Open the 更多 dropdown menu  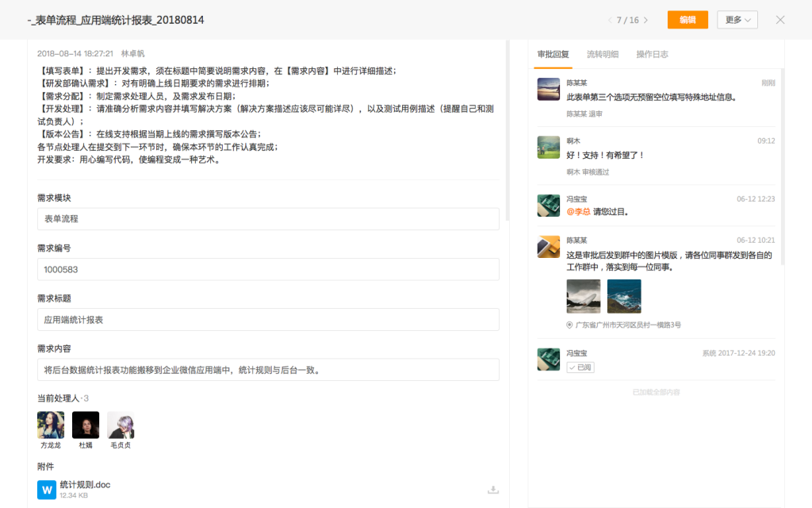[737, 20]
